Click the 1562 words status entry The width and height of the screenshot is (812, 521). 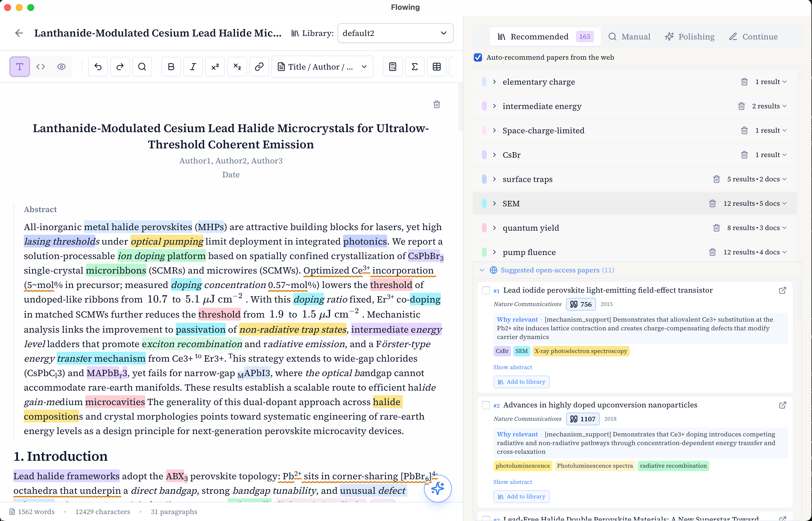[32, 511]
